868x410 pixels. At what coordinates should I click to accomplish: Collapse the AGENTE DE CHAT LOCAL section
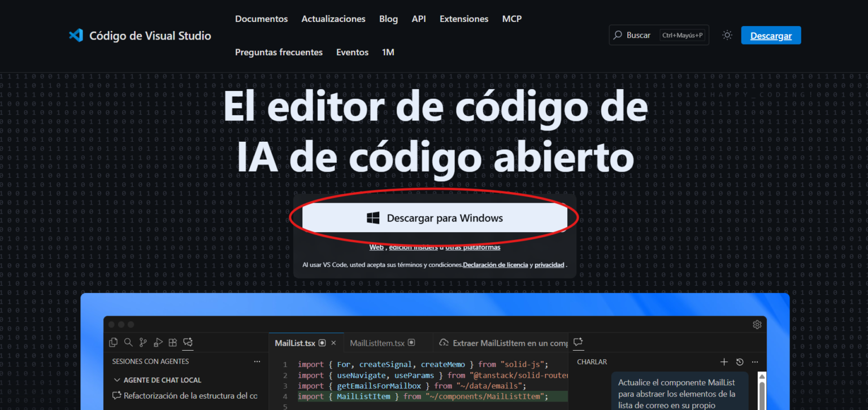point(117,380)
